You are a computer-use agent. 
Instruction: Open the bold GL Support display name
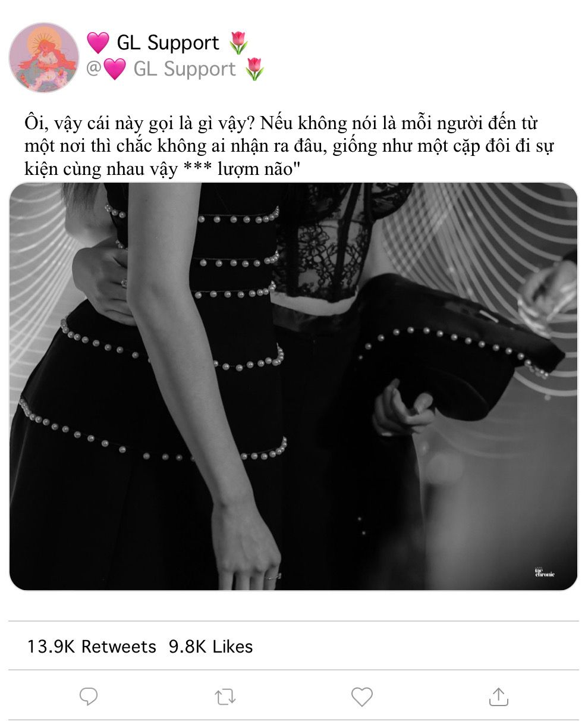coord(168,43)
